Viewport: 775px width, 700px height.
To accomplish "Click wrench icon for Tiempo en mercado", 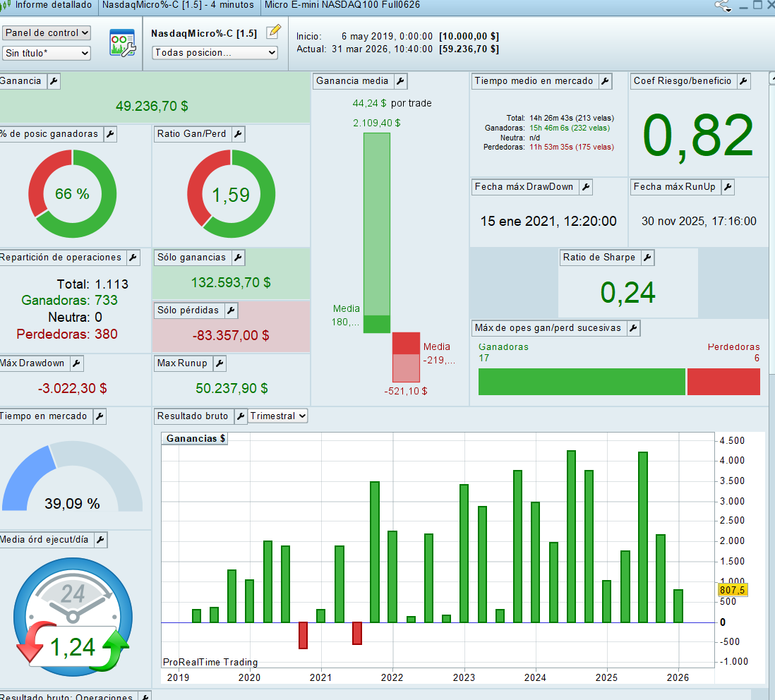I will [x=99, y=416].
